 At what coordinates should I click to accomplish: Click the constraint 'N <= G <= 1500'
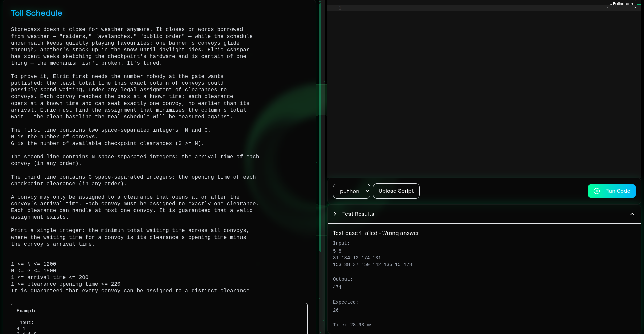[34, 271]
